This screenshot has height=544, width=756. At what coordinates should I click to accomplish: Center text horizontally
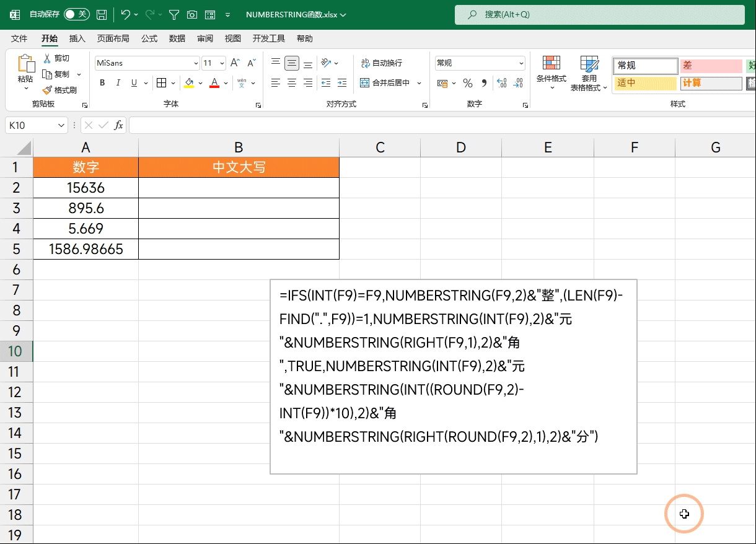pos(292,83)
